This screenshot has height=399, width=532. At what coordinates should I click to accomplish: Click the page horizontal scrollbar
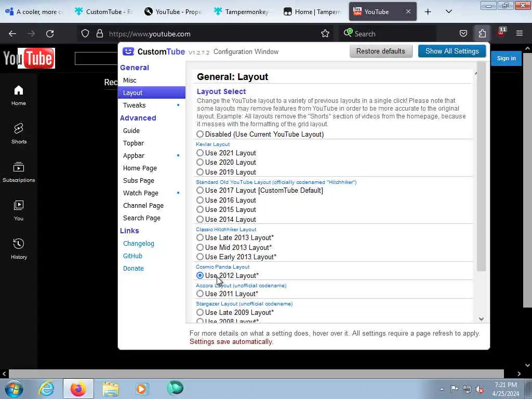pyautogui.click(x=256, y=374)
